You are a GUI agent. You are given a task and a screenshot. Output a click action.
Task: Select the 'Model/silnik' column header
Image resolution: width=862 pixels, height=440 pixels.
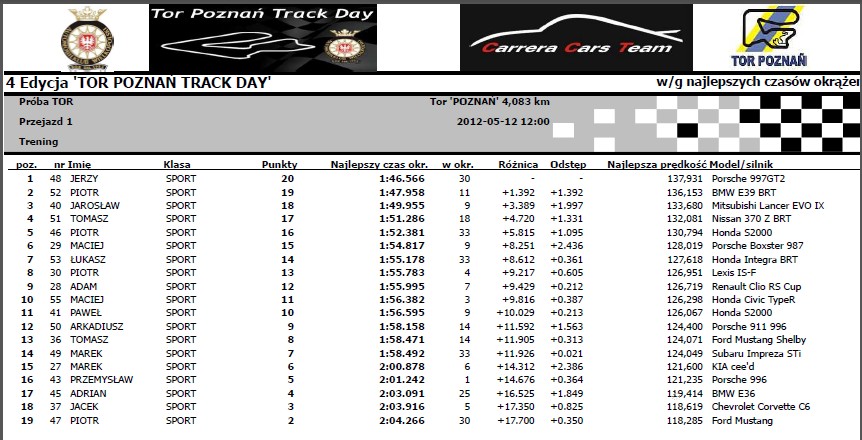[742, 164]
